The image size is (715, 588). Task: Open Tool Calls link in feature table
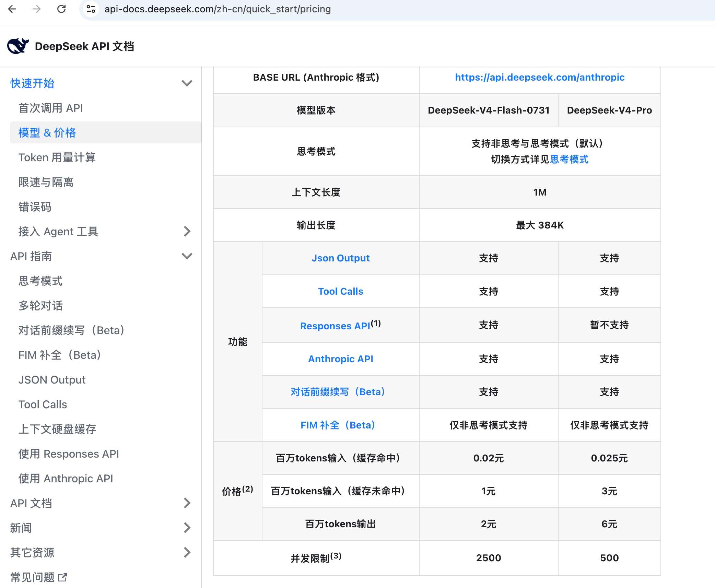coord(341,291)
